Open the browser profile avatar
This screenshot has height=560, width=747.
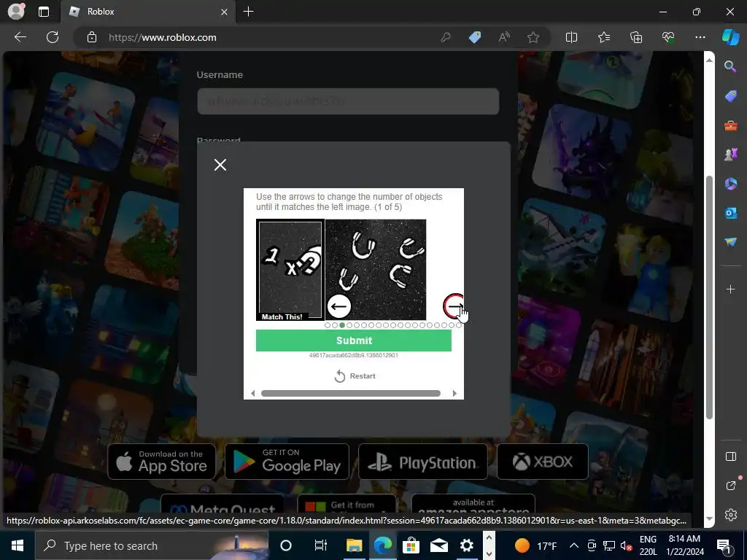point(16,12)
